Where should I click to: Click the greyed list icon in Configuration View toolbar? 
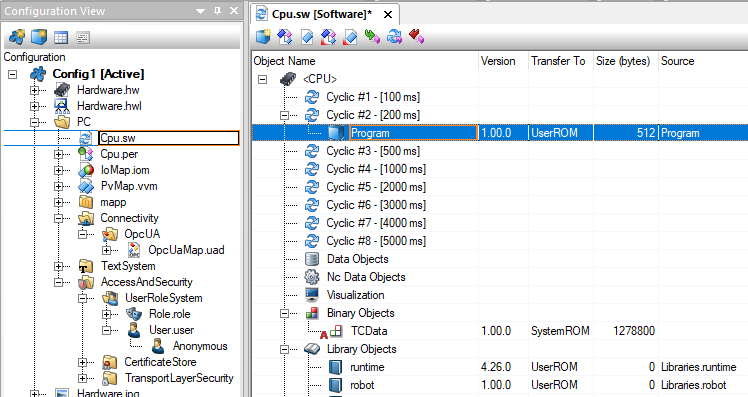point(83,37)
